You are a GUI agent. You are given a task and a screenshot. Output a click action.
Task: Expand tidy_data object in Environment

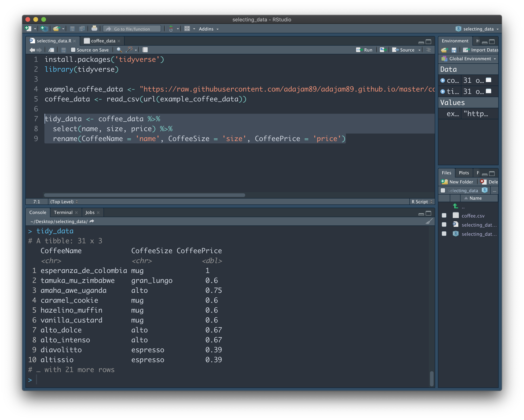[442, 92]
